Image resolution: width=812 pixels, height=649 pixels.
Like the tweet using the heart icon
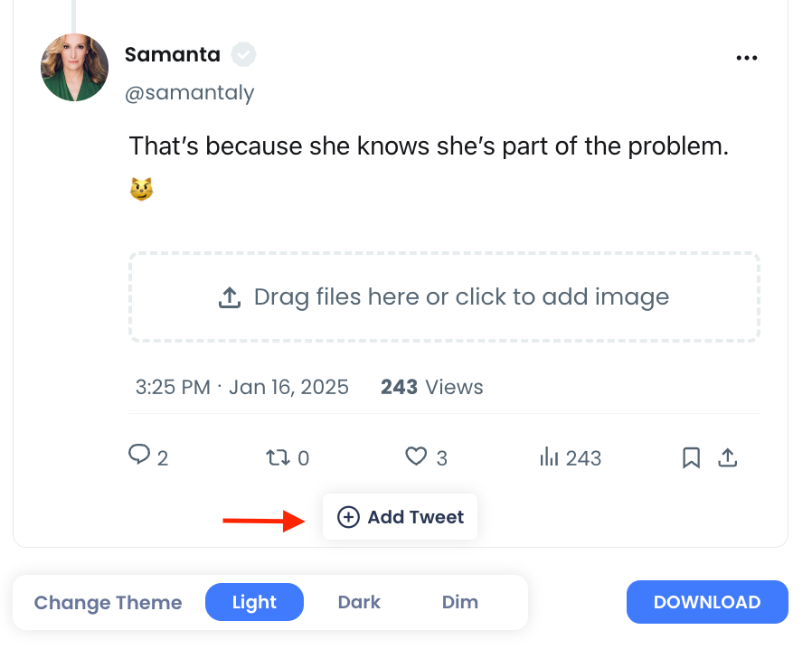coord(416,457)
